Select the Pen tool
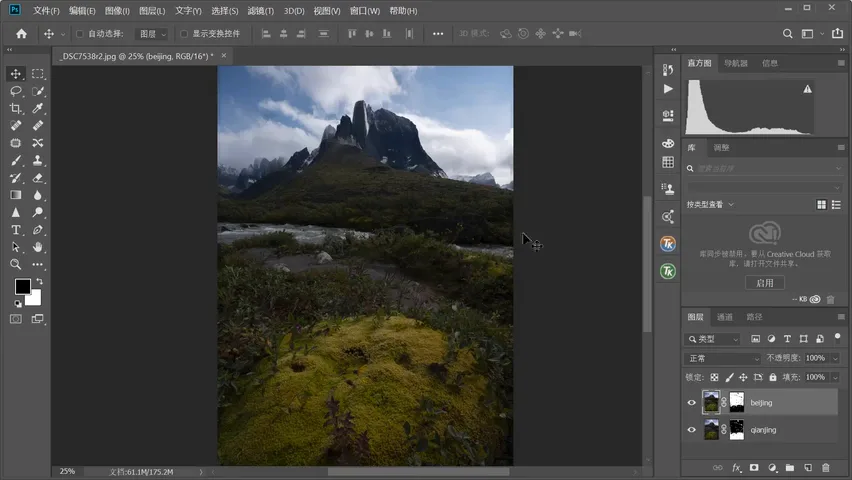The height and width of the screenshot is (480, 852). tap(37, 230)
